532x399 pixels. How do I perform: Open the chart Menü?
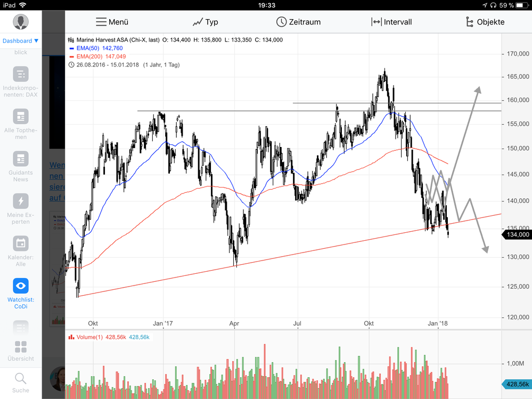tap(112, 22)
